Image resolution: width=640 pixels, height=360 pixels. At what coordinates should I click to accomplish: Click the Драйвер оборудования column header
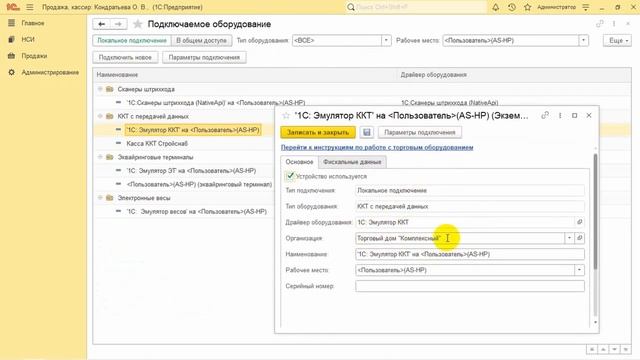coord(433,75)
